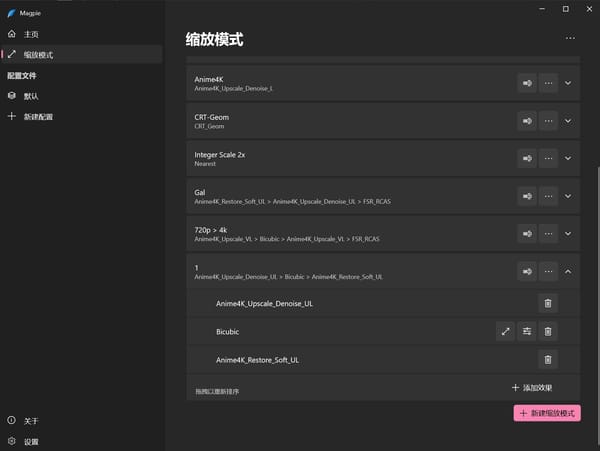The image size is (600, 451).
Task: Open the 设置 settings page
Action: [x=31, y=441]
